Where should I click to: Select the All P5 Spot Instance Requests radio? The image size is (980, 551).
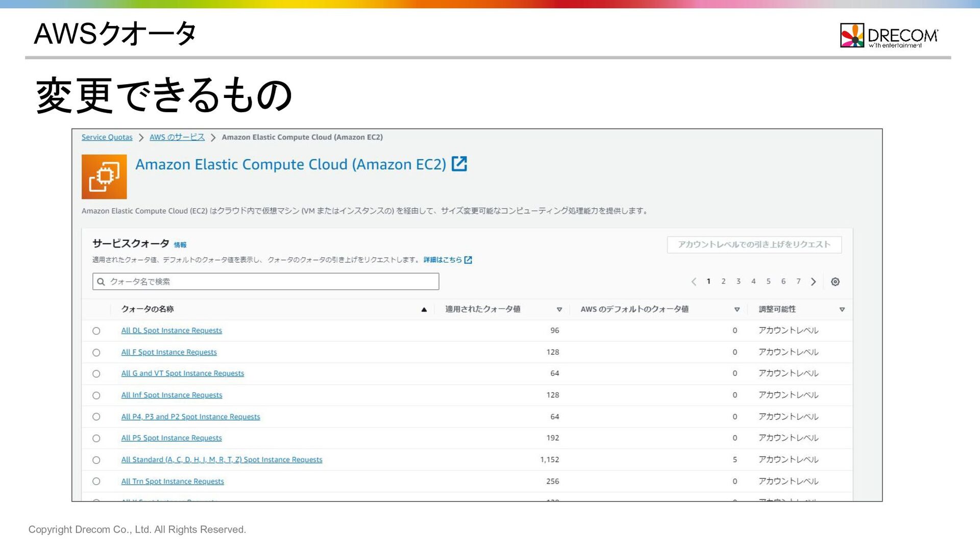pyautogui.click(x=96, y=438)
